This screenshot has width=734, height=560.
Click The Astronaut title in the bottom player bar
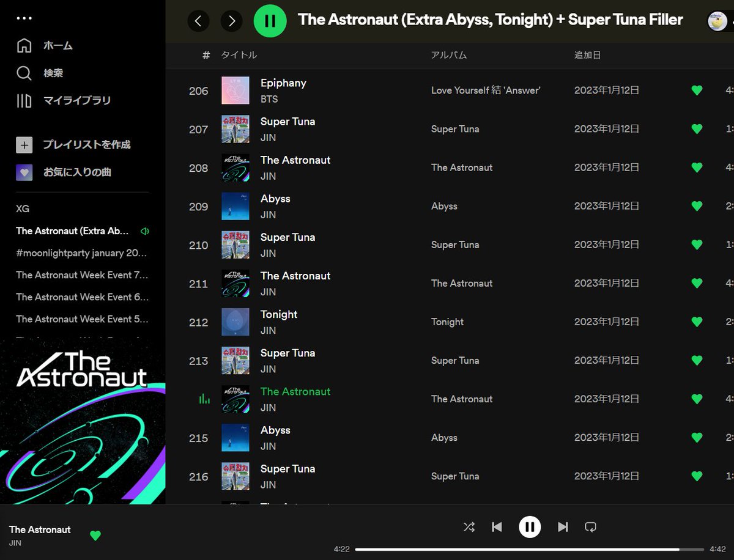[40, 529]
